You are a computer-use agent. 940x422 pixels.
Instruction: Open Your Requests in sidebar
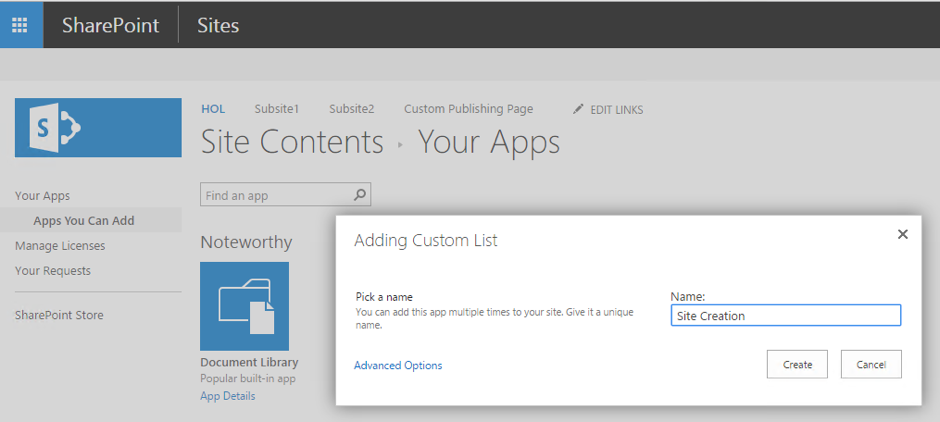(x=53, y=271)
